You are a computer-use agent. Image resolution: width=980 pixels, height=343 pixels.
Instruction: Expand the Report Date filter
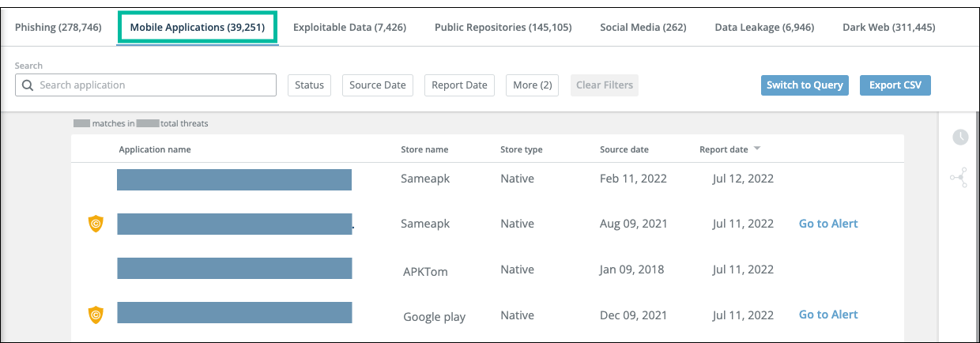tap(459, 85)
